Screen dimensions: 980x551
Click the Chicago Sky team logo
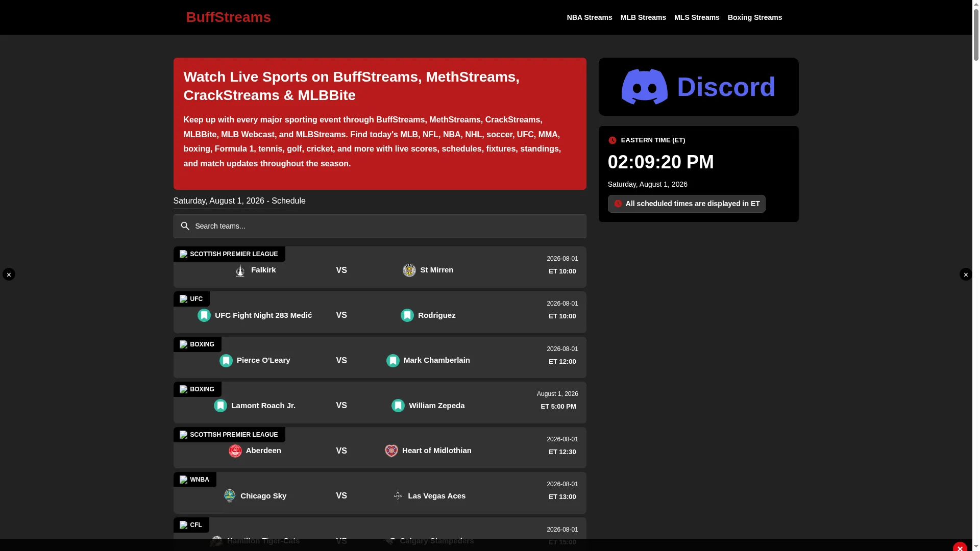230,496
